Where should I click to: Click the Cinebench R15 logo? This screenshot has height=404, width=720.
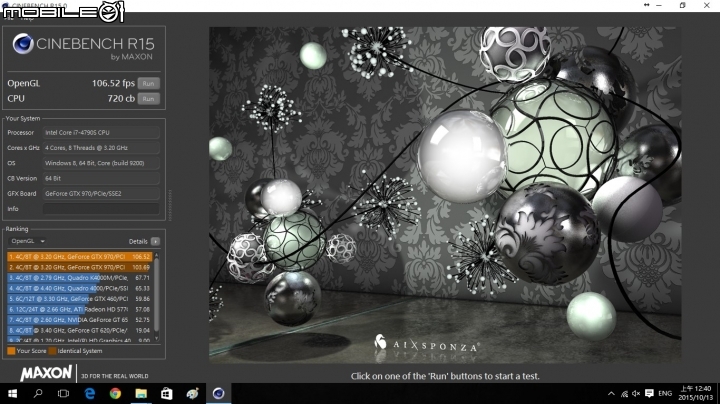(83, 46)
